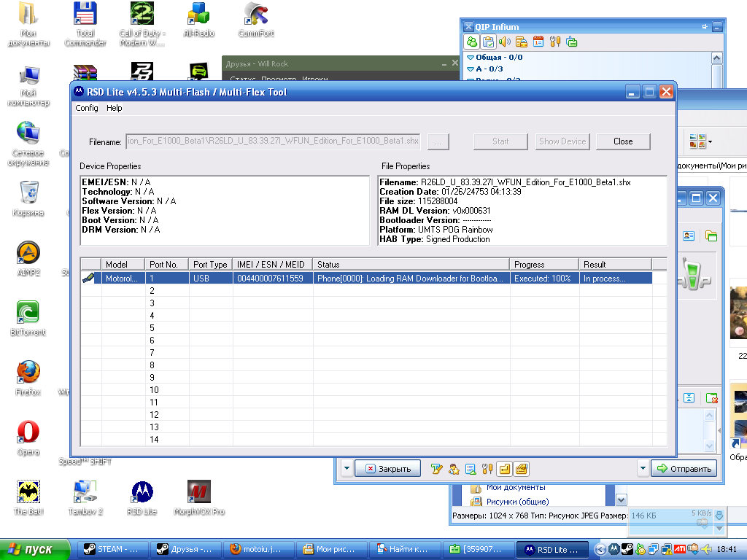Screen dimensions: 747x560
Task: Collapse the 'Общая - 0/0' contact group
Action: (471, 57)
